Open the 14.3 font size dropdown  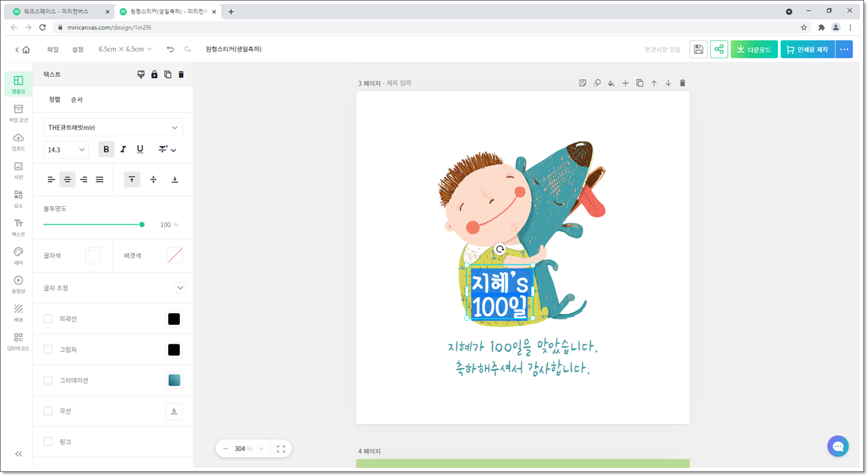click(x=66, y=150)
